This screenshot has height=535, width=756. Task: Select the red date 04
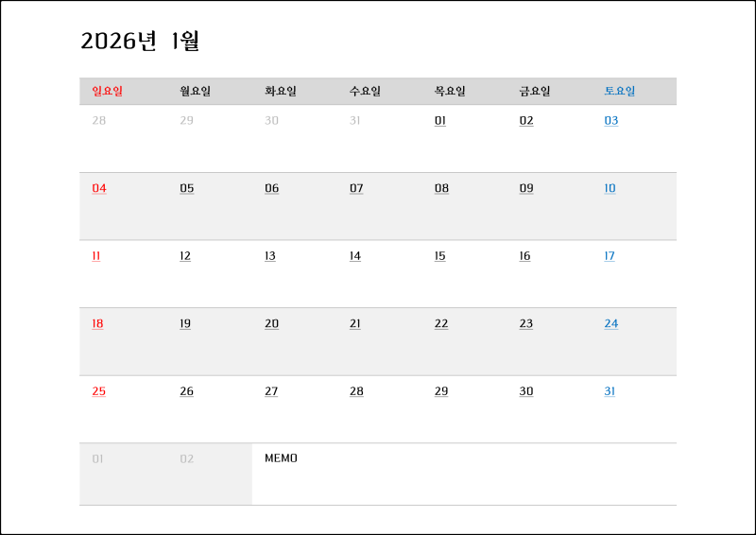99,188
